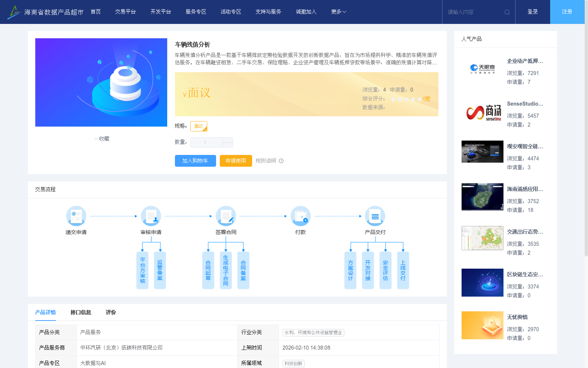Image resolution: width=588 pixels, height=368 pixels.
Task: Open the SenseStudio product title link
Action: 525,104
